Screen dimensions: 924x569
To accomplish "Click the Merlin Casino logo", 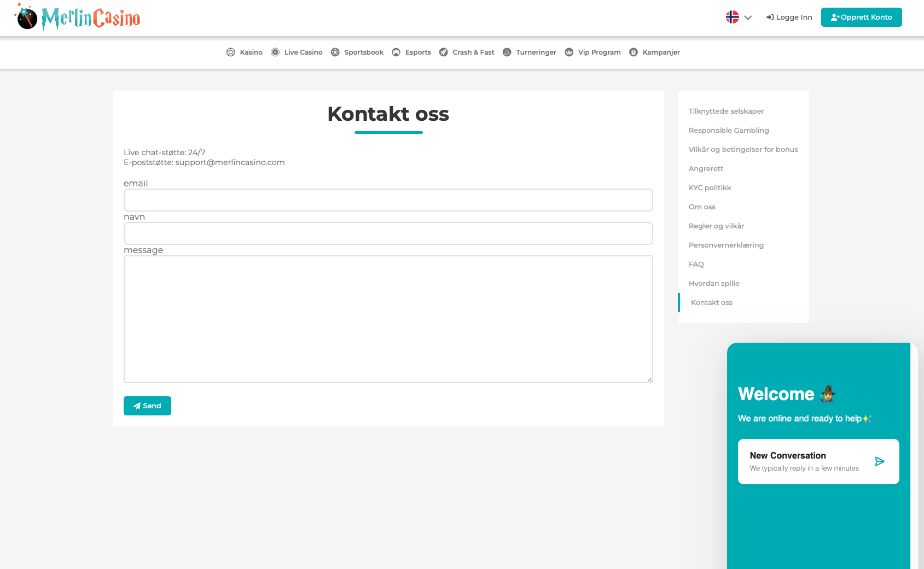I will pos(78,17).
